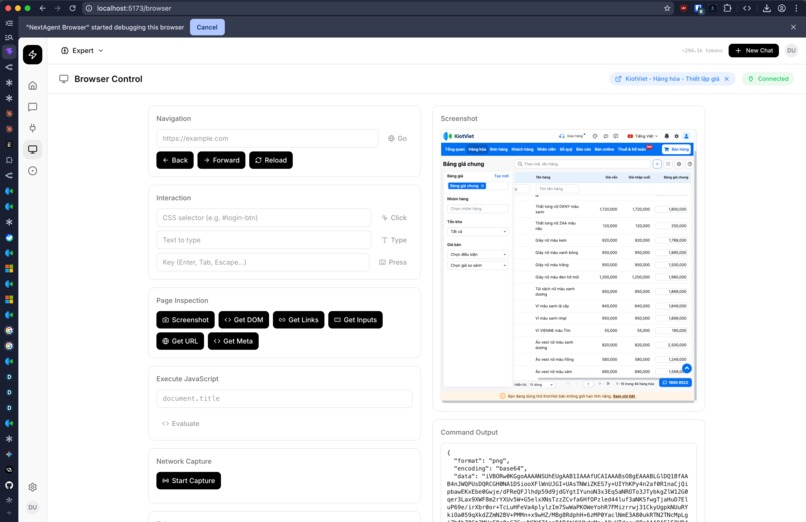Go forward using browser toolbar arrow

57,8
